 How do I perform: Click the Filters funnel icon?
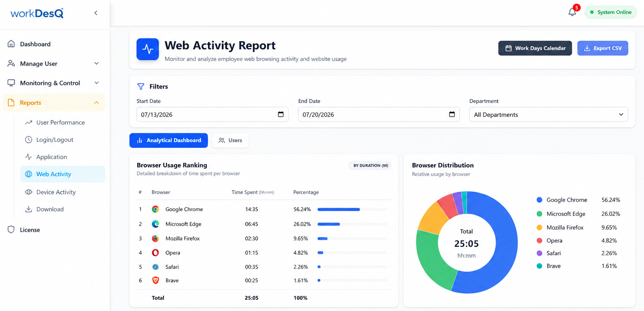coord(141,86)
